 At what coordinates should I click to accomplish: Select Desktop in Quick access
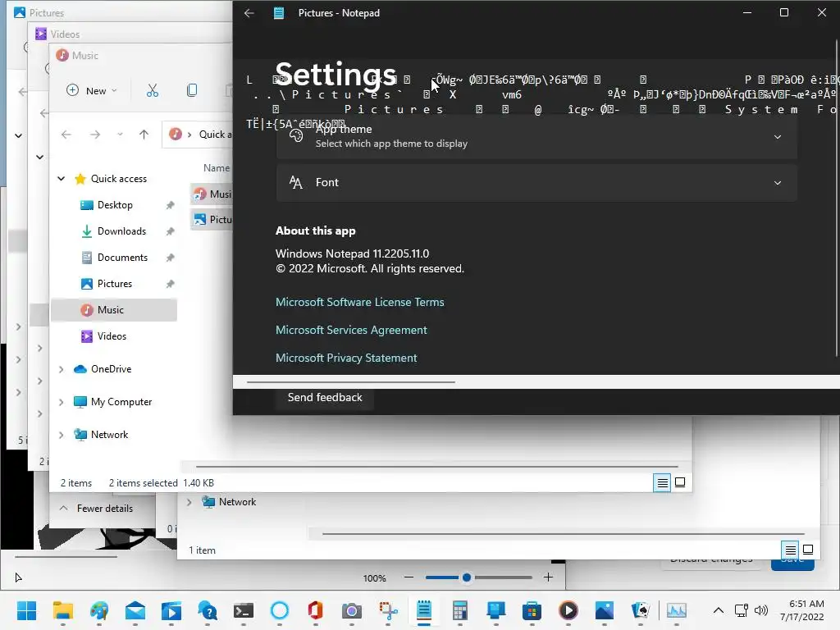coord(115,205)
